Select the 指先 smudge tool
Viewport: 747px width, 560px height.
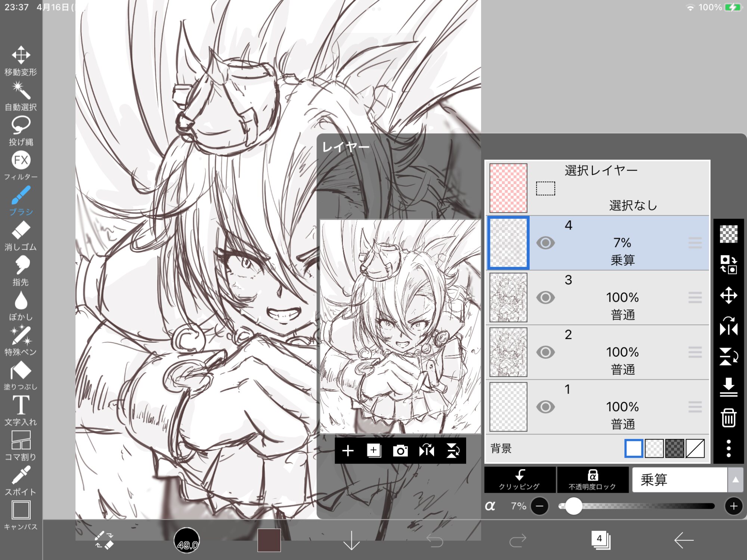[21, 271]
